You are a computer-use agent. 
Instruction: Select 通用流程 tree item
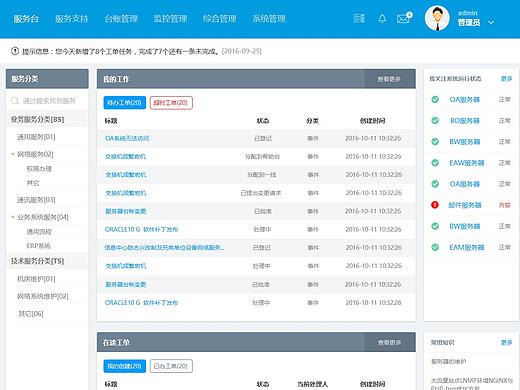pos(39,232)
